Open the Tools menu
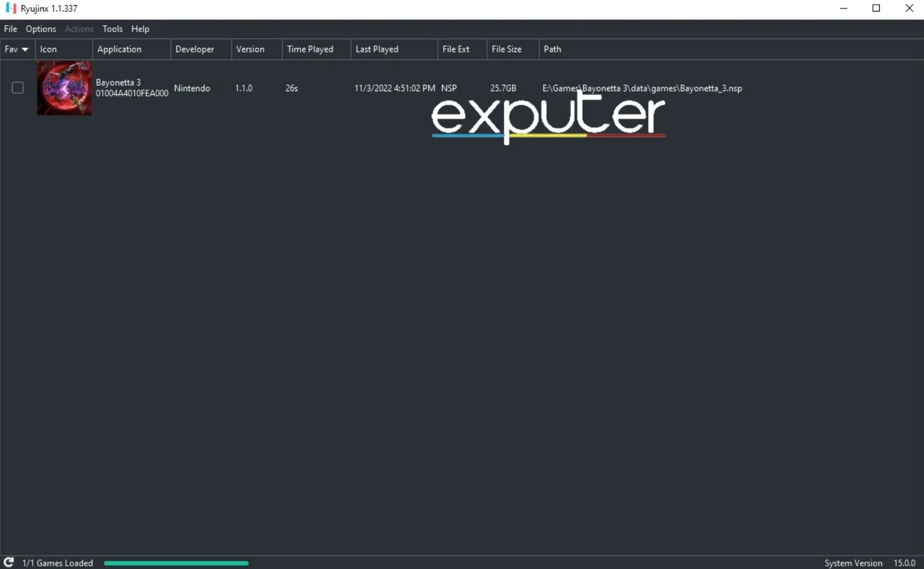This screenshot has height=569, width=924. [112, 29]
